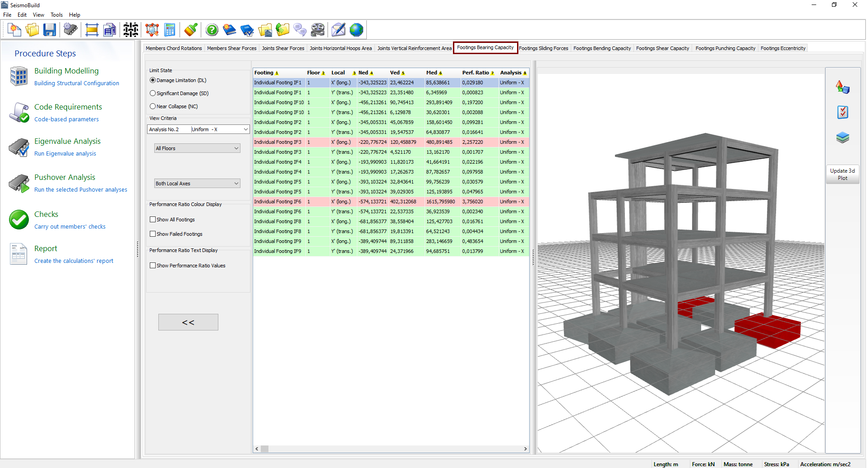The image size is (868, 468).
Task: Click the Save project floppy disk icon
Action: pos(49,30)
